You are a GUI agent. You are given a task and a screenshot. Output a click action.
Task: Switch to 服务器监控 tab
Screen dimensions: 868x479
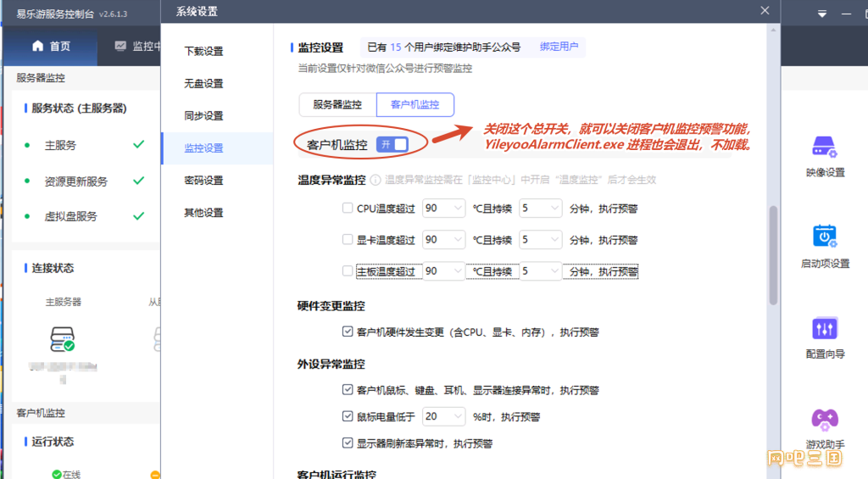337,104
